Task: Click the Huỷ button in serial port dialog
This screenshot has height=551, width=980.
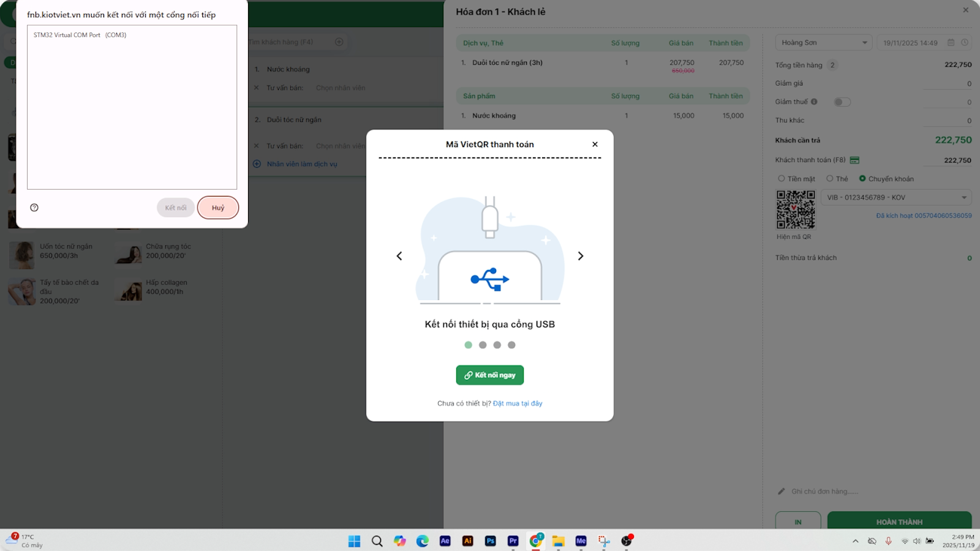Action: [218, 208]
